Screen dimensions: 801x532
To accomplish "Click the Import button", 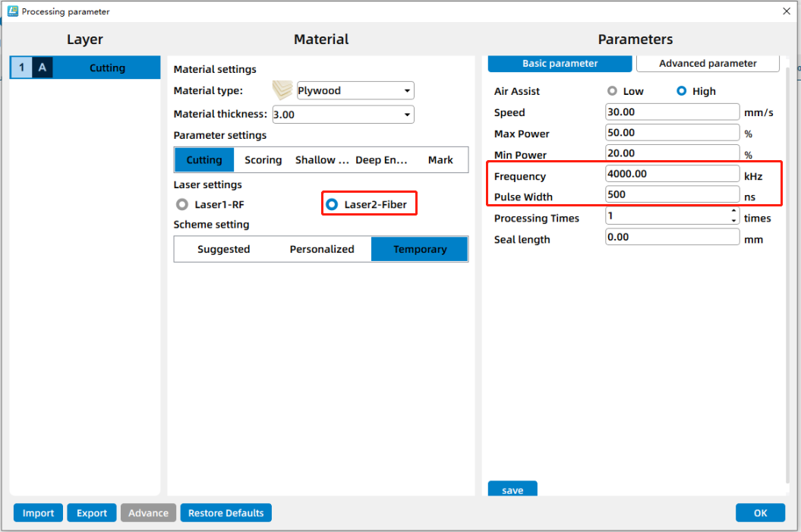I will (38, 513).
